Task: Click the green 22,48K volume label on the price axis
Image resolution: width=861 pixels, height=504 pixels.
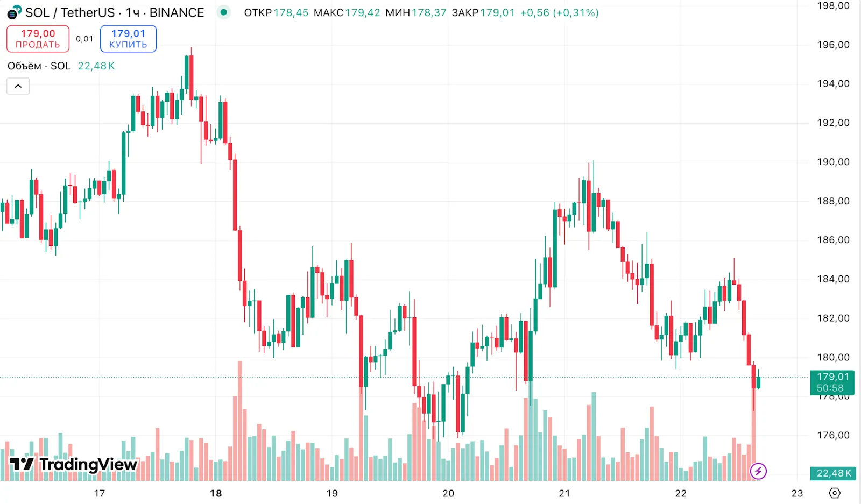Action: tap(834, 473)
